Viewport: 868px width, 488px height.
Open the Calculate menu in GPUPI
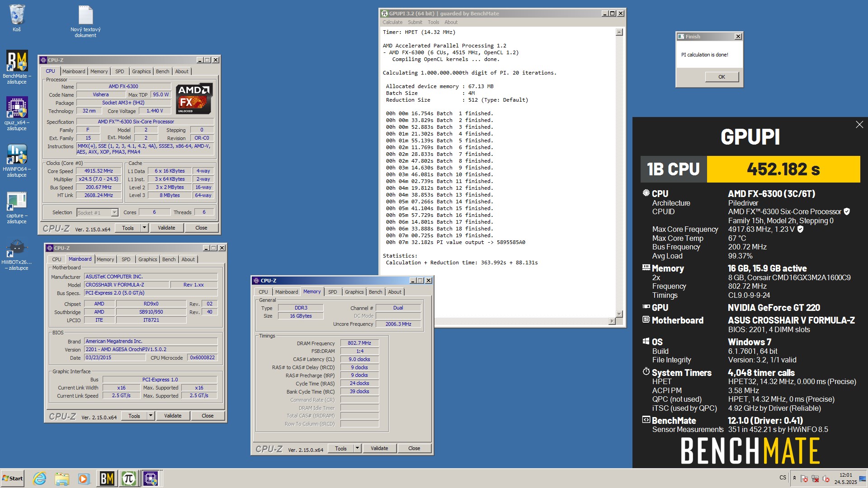click(x=392, y=22)
